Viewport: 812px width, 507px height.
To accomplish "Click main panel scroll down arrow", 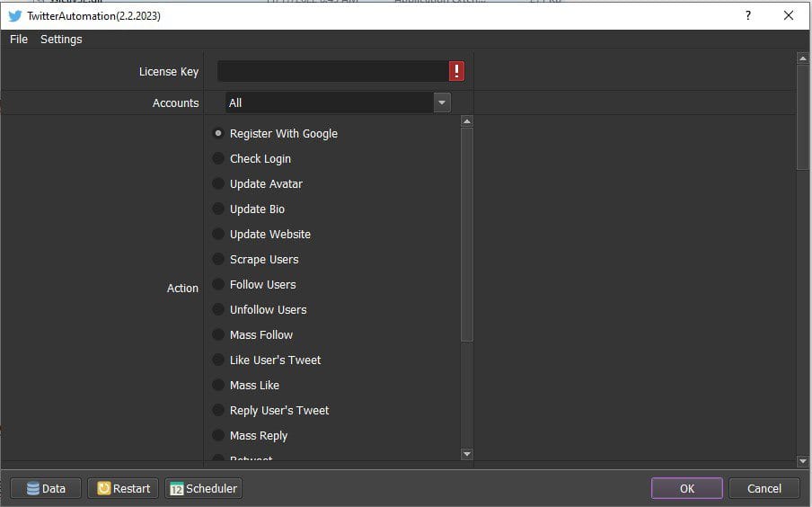I will click(x=803, y=460).
